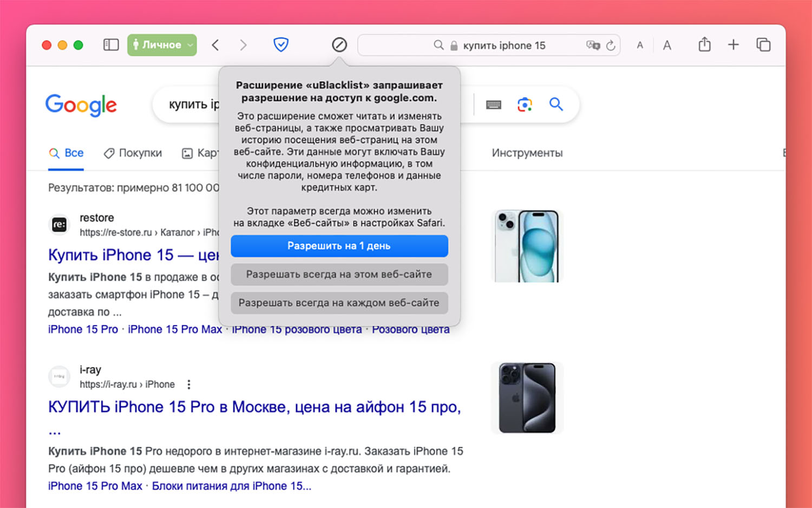Open the three-dot menu beside i-ray URL

[189, 385]
